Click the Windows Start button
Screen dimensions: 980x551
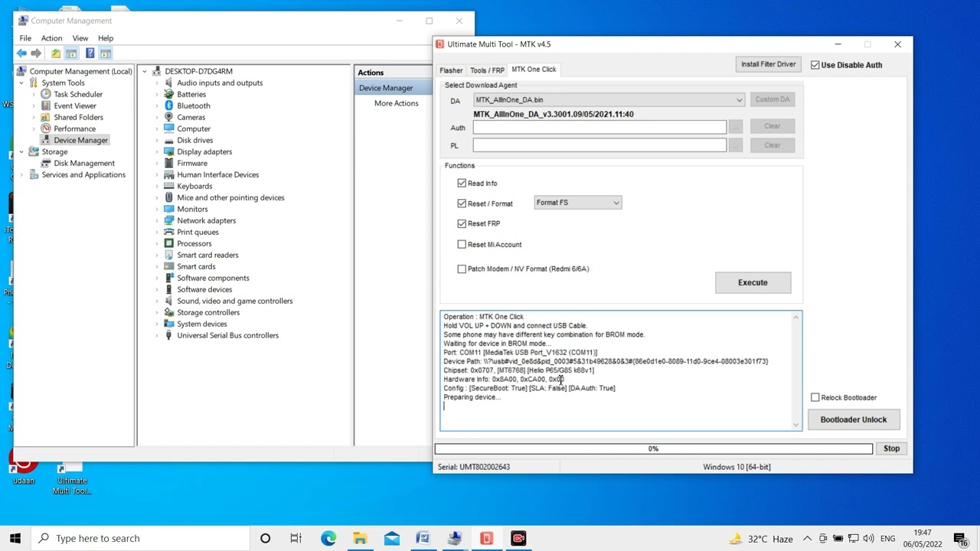15,538
